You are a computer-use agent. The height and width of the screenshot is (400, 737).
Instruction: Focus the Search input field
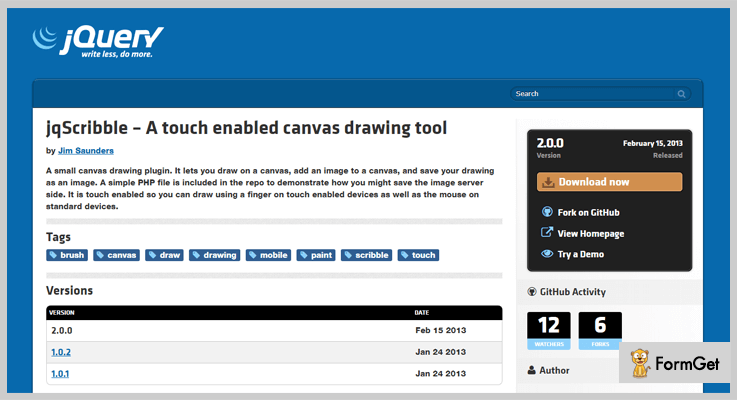point(594,94)
